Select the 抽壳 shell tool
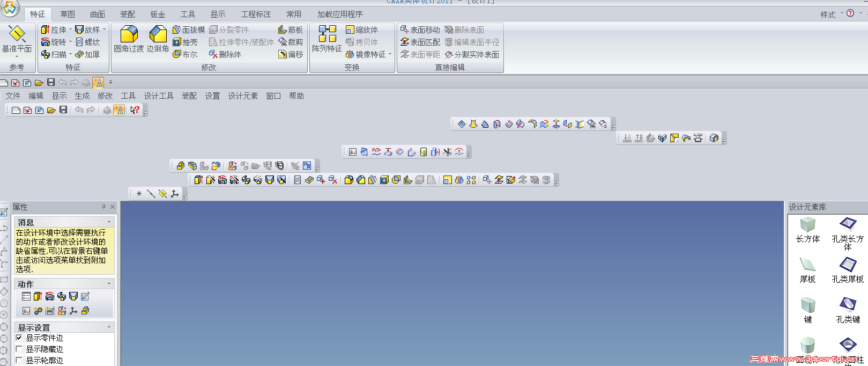 [185, 42]
